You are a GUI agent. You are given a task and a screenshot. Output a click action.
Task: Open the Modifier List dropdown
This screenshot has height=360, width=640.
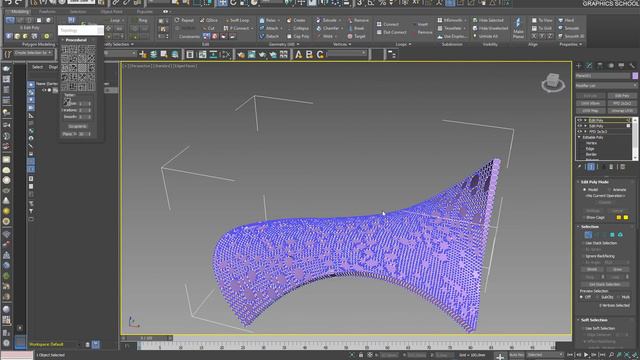coord(606,86)
